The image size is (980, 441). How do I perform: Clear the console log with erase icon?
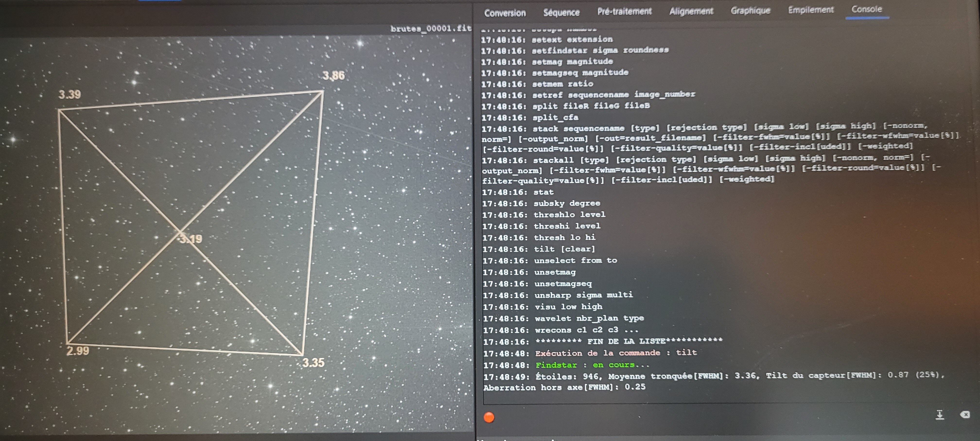click(965, 414)
